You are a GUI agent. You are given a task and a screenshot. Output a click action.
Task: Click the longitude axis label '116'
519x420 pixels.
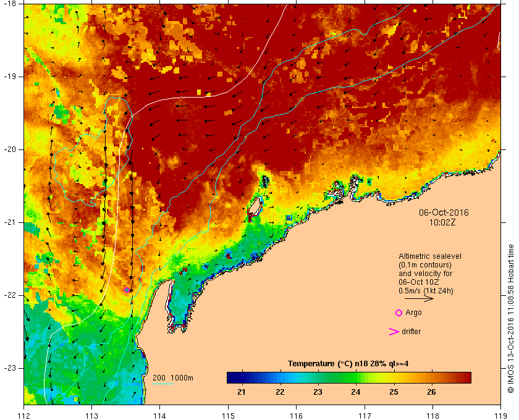296,416
